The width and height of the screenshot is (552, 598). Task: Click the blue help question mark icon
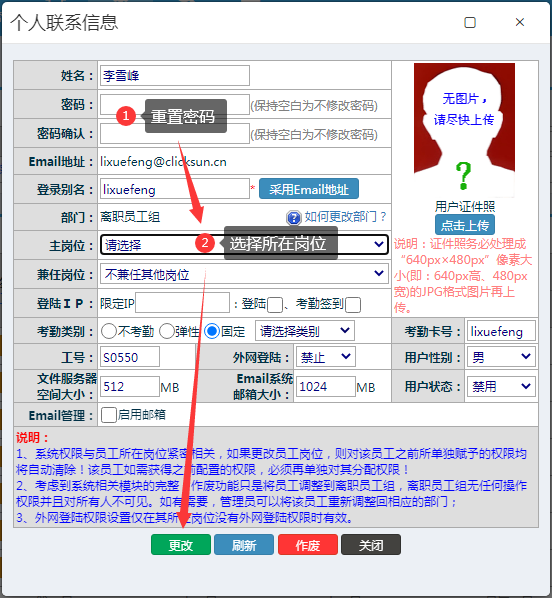293,218
